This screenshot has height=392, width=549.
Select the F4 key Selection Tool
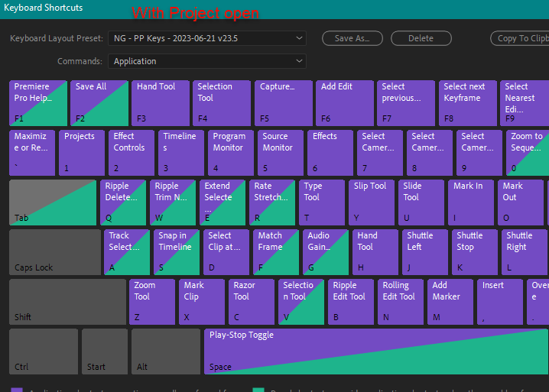point(222,103)
